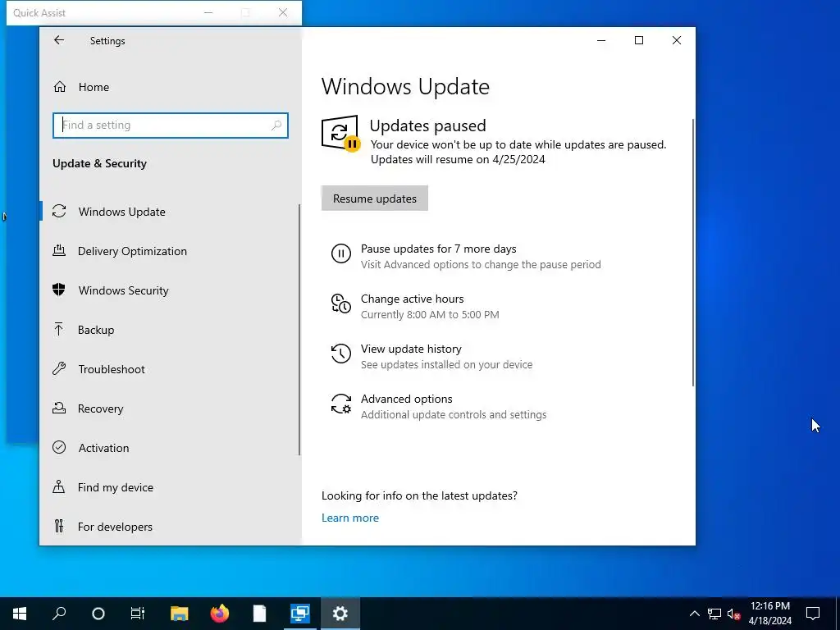Click the active hours clock icon
This screenshot has width=840, height=630.
340,304
